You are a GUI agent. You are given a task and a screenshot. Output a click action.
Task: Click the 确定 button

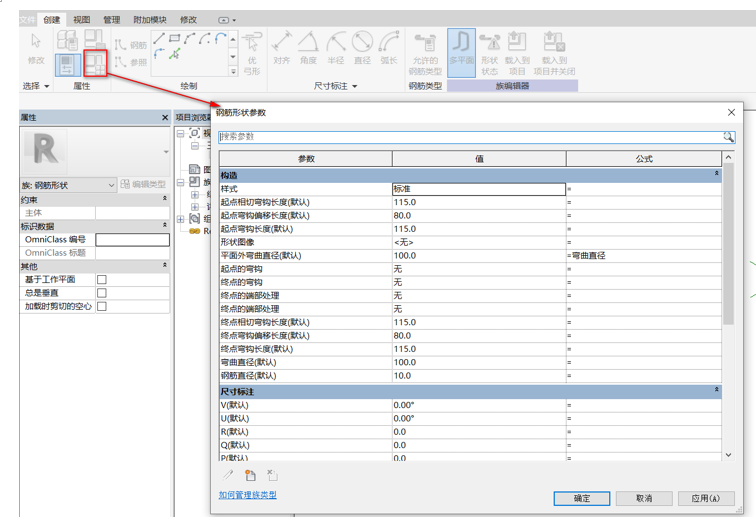pos(582,498)
